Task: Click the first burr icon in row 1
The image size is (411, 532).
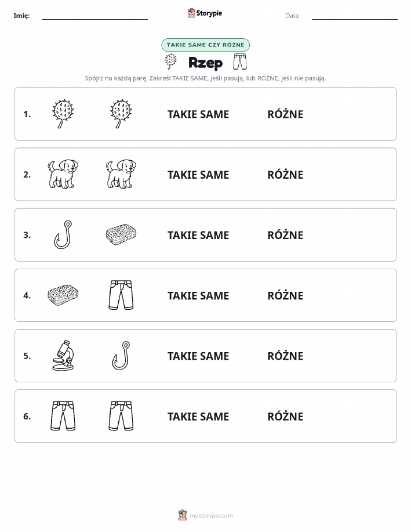Action: click(63, 114)
